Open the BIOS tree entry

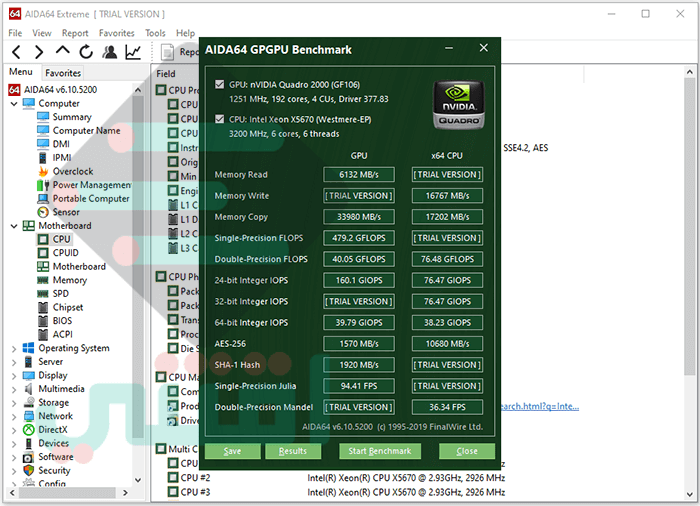tap(62, 321)
